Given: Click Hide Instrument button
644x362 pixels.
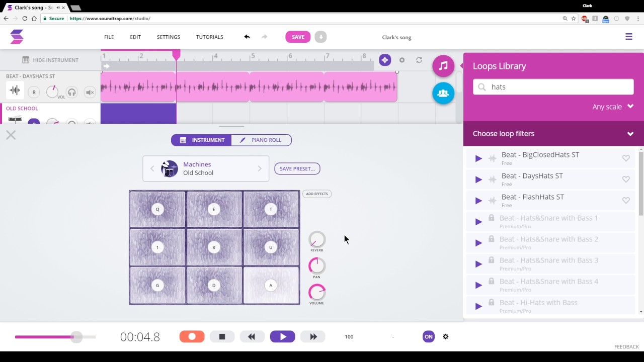Looking at the screenshot, I should pyautogui.click(x=50, y=60).
